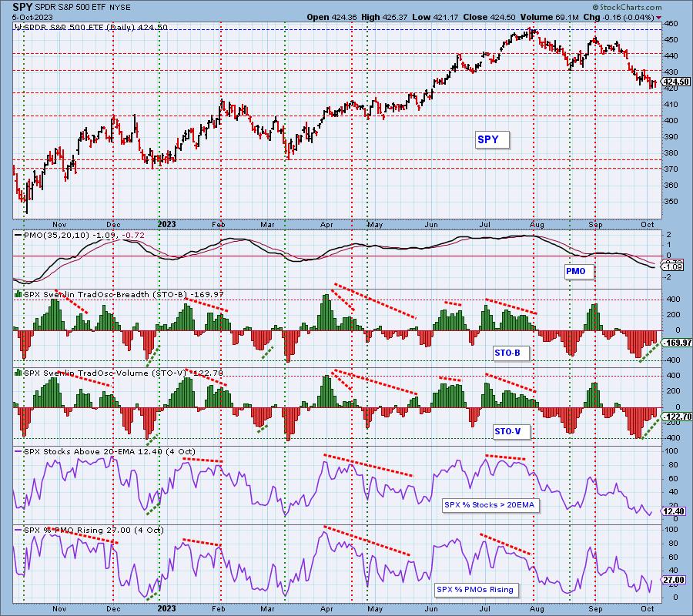Click the Close 424.50 value

pyautogui.click(x=489, y=17)
